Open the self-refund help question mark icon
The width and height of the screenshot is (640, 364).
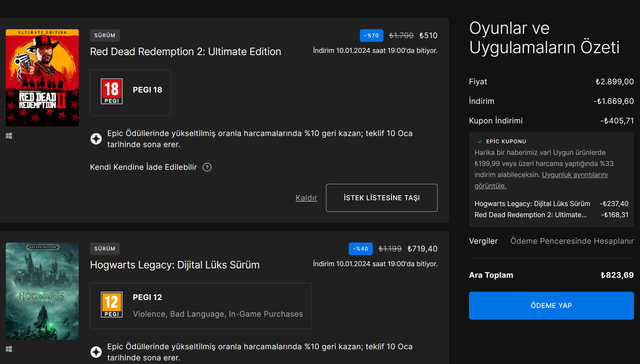pos(207,167)
